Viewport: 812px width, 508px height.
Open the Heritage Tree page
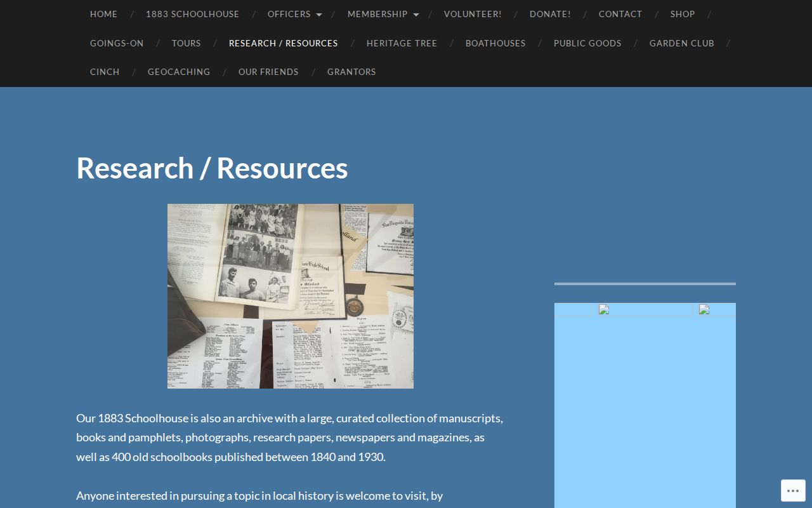point(402,43)
